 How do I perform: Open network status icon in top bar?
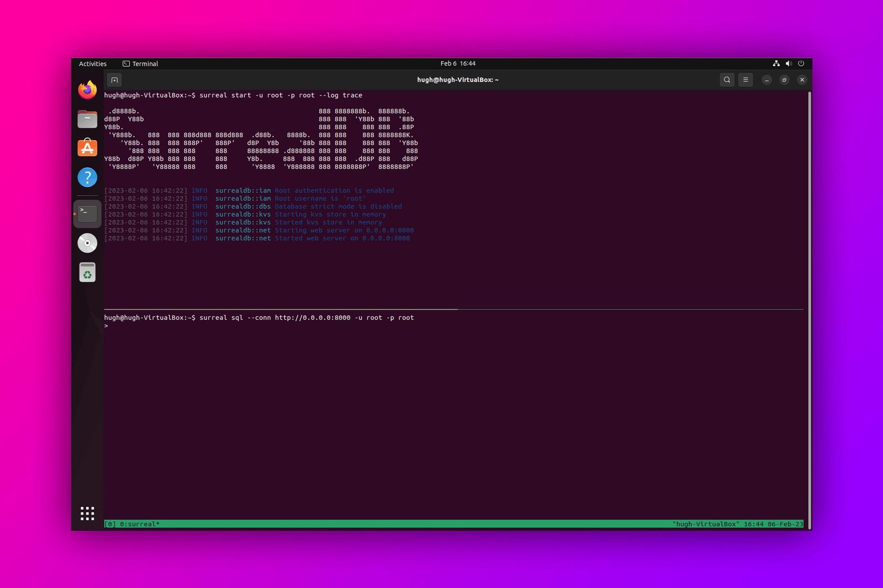point(776,63)
